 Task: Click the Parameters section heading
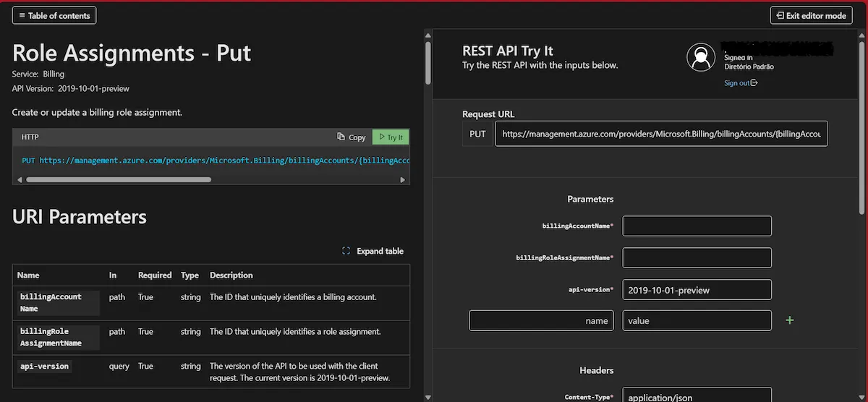click(x=590, y=199)
